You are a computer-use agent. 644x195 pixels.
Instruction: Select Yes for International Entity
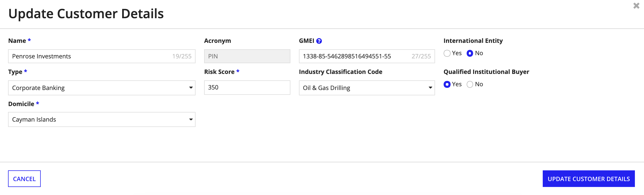click(447, 53)
